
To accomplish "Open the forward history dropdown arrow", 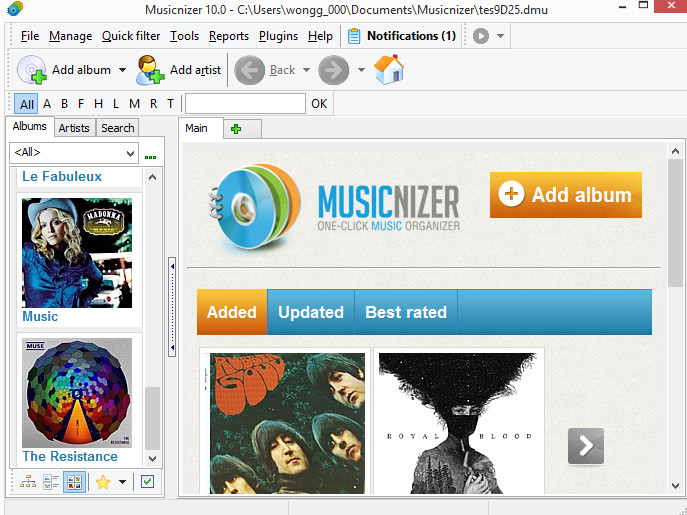I will click(361, 70).
